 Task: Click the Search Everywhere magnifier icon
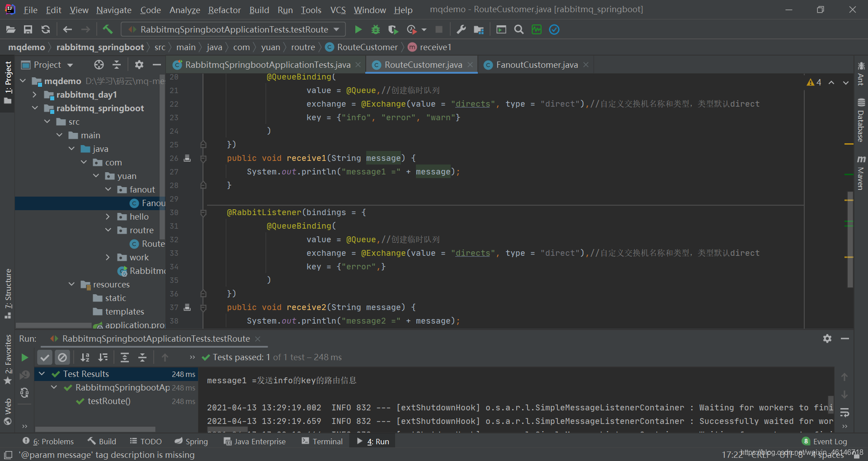point(519,29)
